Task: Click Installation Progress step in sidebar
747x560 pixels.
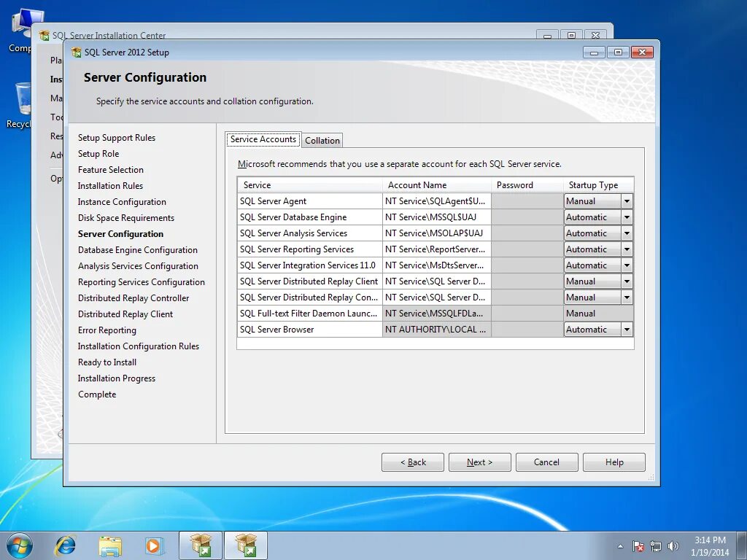Action: [x=117, y=378]
